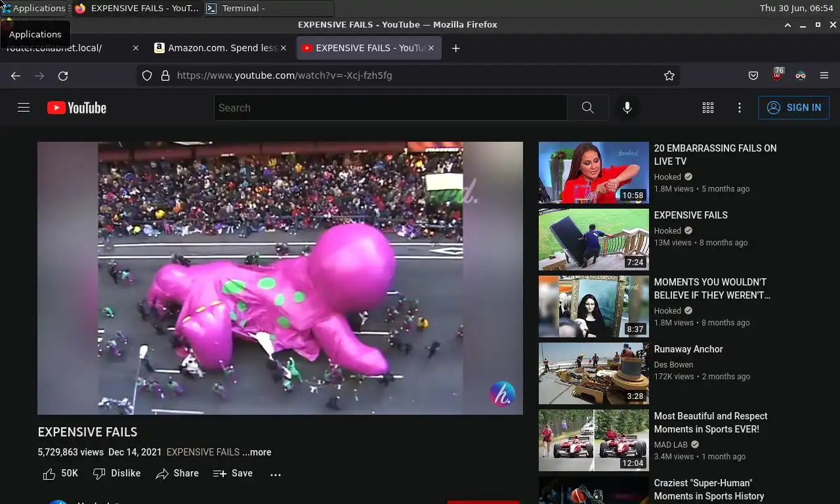Open Most Beautiful and Respect Moments thumbnail
The image size is (840, 504).
[594, 440]
